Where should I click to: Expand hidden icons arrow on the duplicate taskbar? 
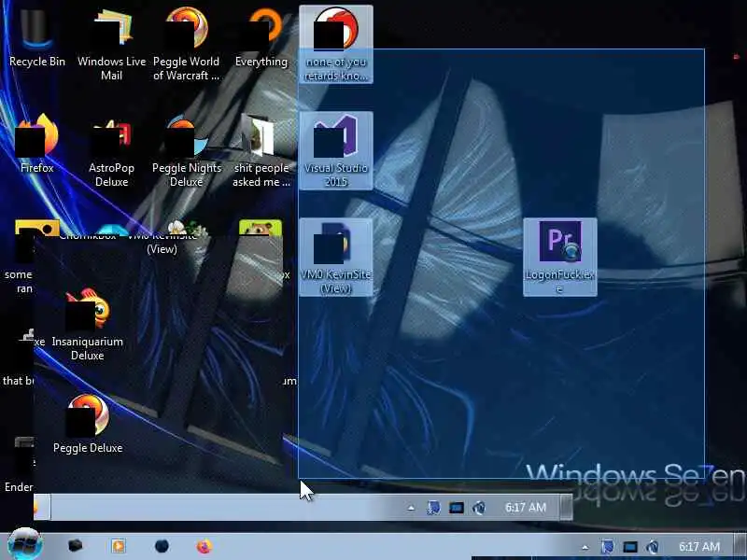click(411, 508)
